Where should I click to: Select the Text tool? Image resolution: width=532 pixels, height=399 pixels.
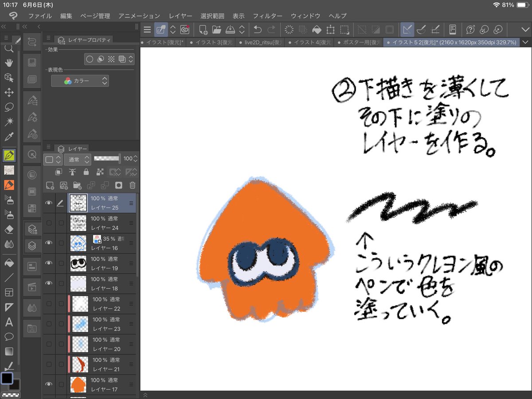9,322
